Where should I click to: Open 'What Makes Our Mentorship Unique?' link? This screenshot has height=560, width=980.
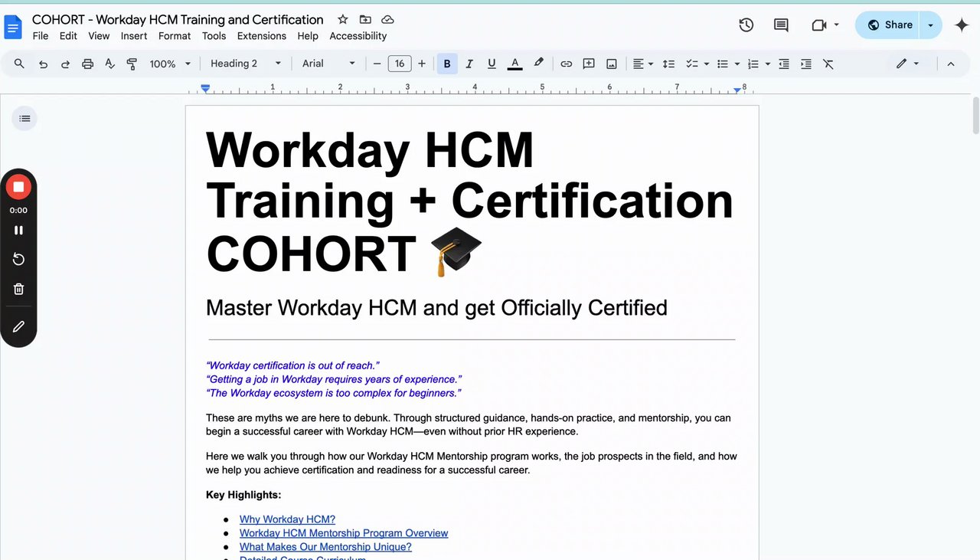point(325,547)
